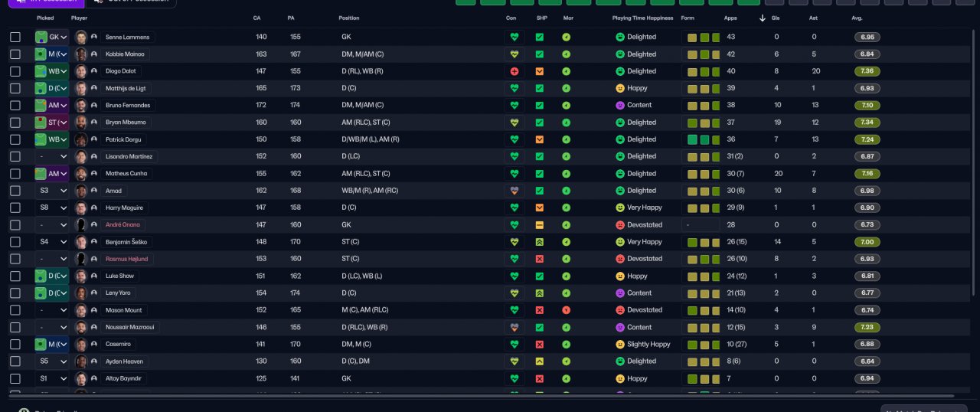This screenshot has height=412, width=980.
Task: Click Bruno Fernandes' purple content face icon
Action: [620, 106]
